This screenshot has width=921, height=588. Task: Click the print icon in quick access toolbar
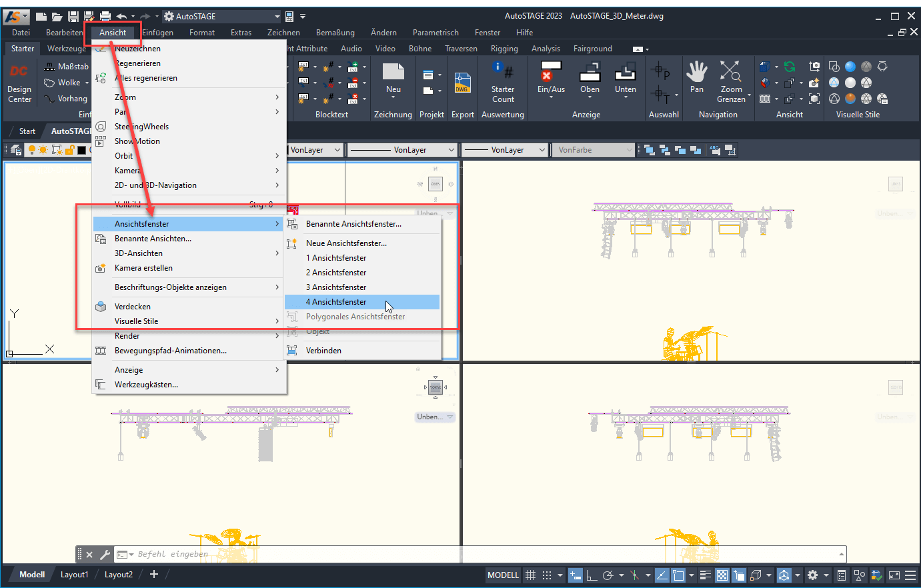[105, 16]
